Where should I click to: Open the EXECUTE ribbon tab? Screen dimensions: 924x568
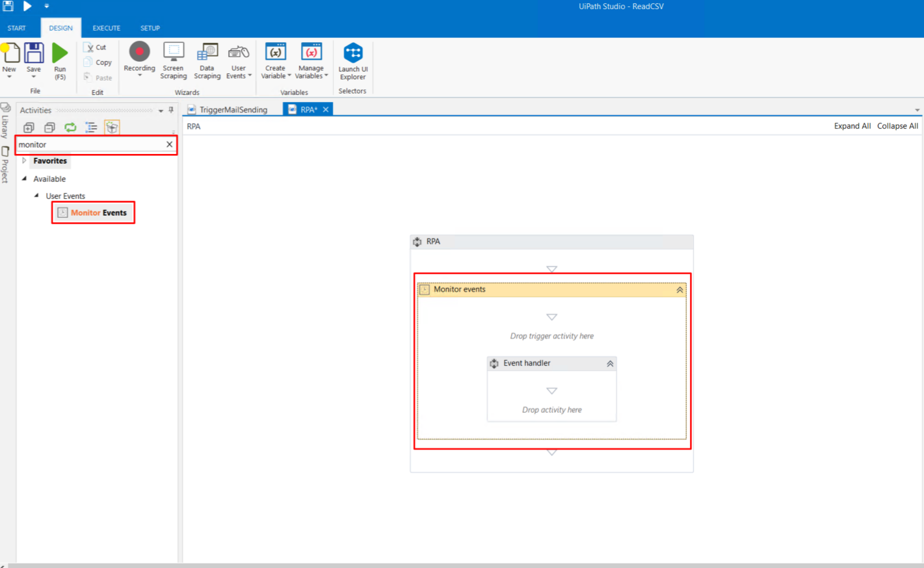106,28
